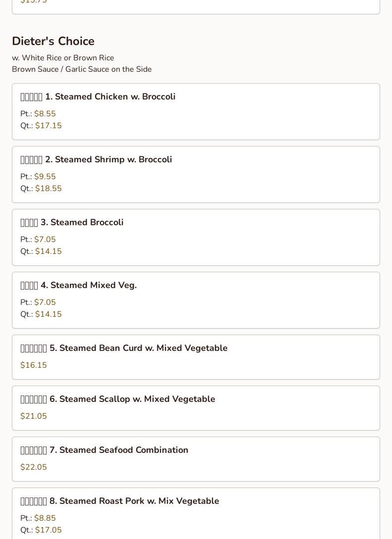The height and width of the screenshot is (539, 392).
Task: Open Steamed Mixed Veg. menu item
Action: tap(196, 300)
